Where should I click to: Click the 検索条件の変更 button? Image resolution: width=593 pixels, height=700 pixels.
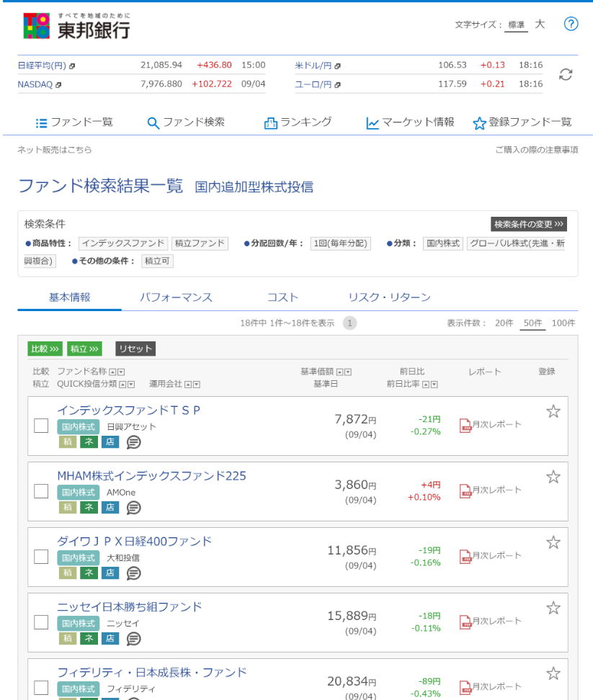coord(529,224)
